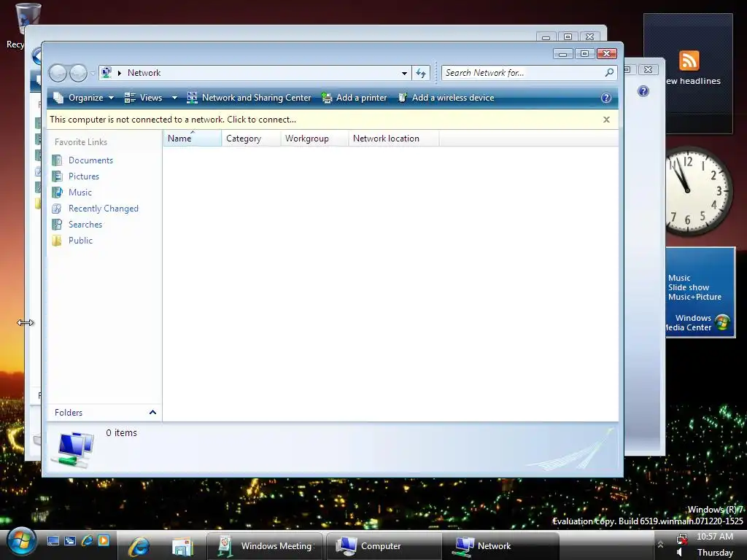Expand the address bar arrow before Network

coord(120,73)
